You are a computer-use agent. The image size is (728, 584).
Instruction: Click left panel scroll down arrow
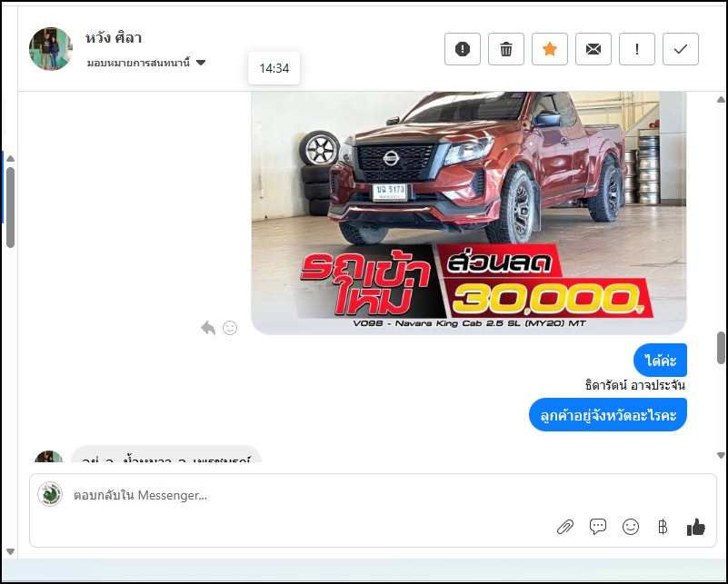click(10, 551)
